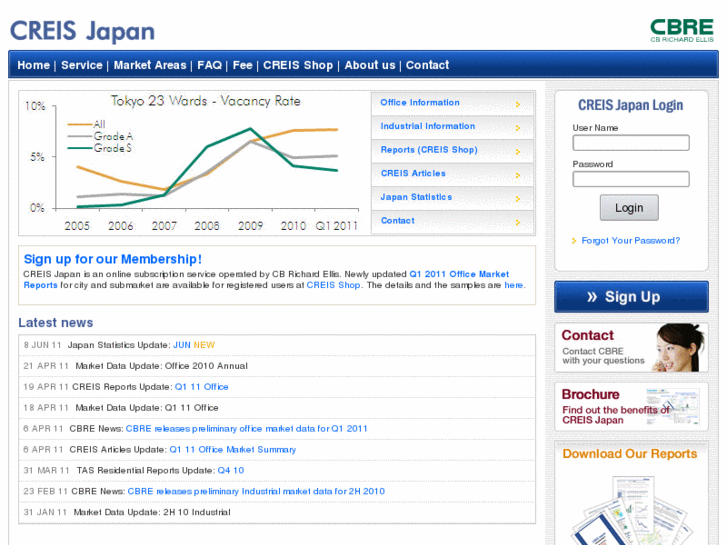Open the Contact link below Japan Statistics
Screen dimensions: 727x545
[x=397, y=221]
